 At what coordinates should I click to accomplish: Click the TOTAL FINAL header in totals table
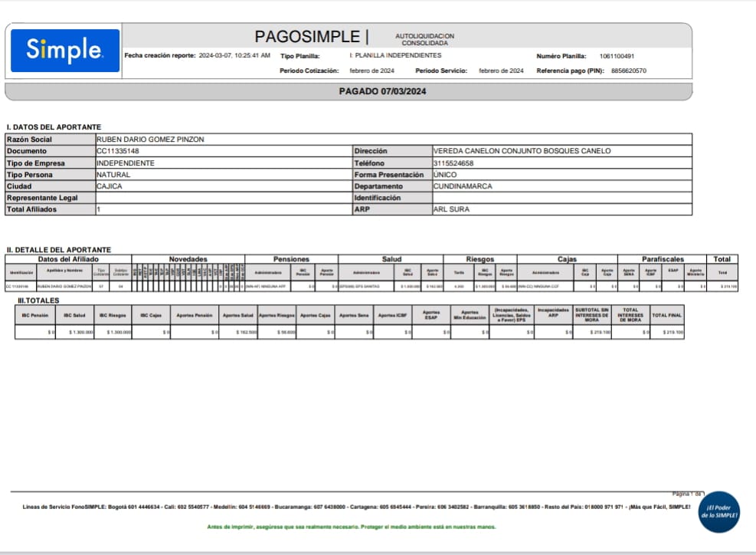[666, 315]
